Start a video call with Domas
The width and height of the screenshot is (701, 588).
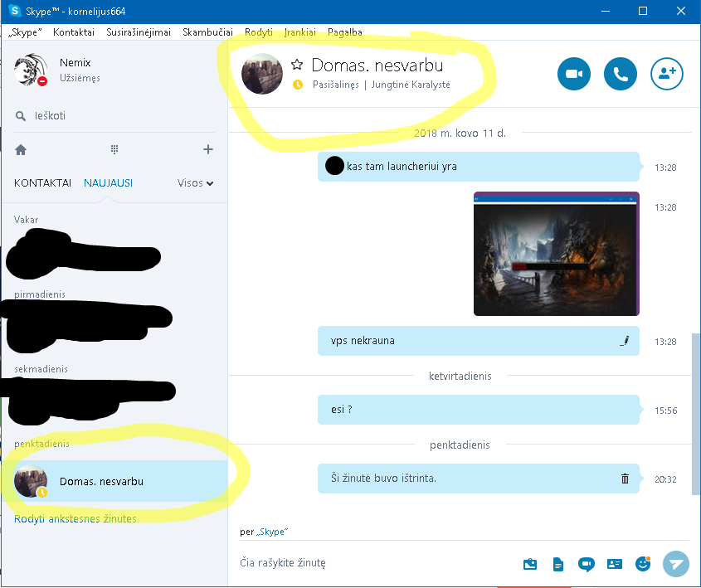(x=573, y=74)
